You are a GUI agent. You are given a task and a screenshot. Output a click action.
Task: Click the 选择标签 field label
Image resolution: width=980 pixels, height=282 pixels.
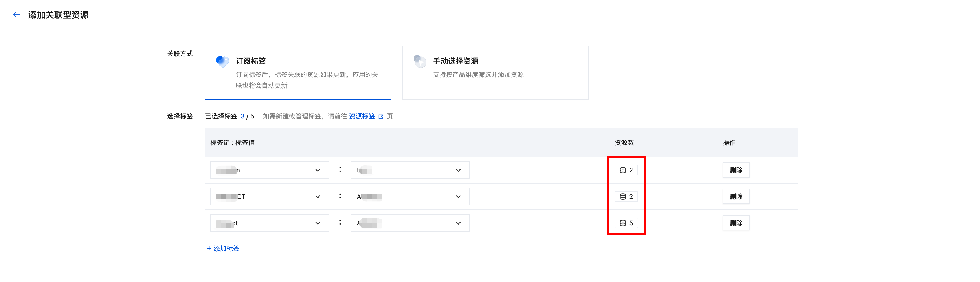click(180, 116)
